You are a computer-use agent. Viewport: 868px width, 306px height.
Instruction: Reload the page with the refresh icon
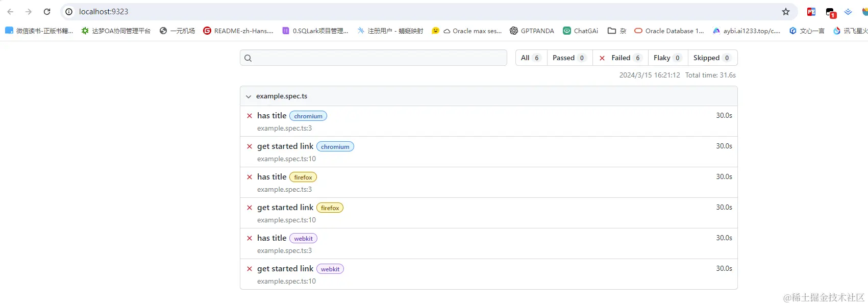tap(47, 11)
